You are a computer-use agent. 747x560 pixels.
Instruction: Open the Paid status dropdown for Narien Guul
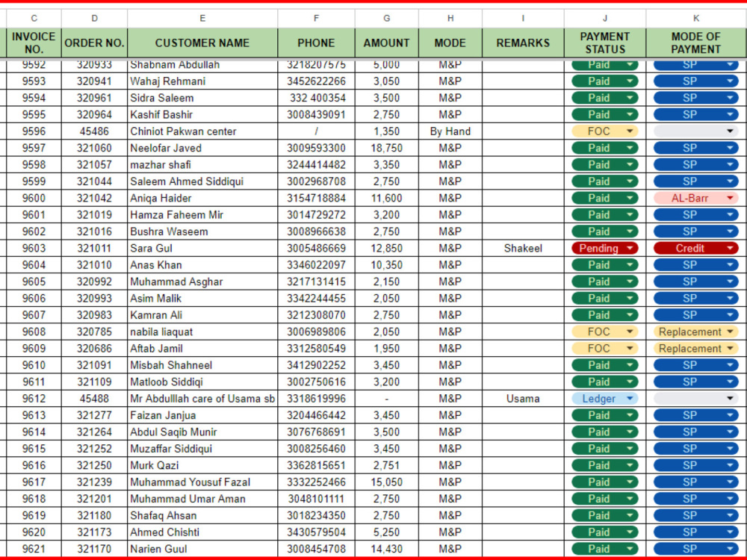pos(604,549)
